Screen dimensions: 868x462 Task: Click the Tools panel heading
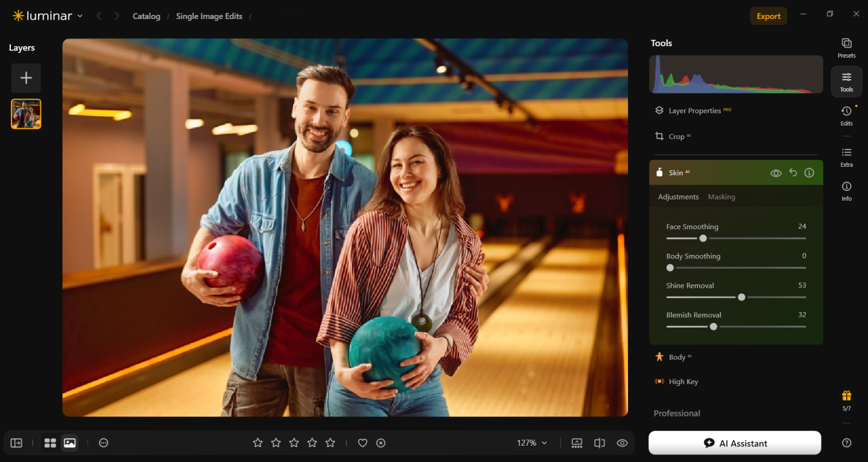[661, 43]
